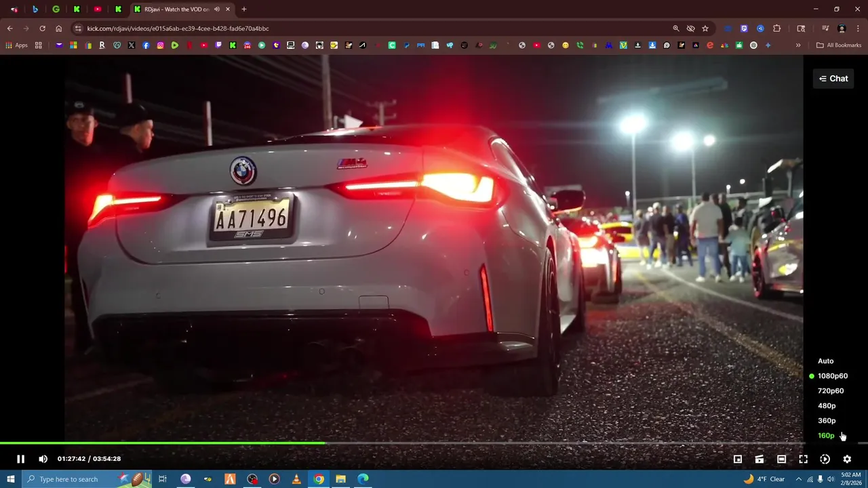Open the weather widget showing 4°F Clear

[x=764, y=479]
